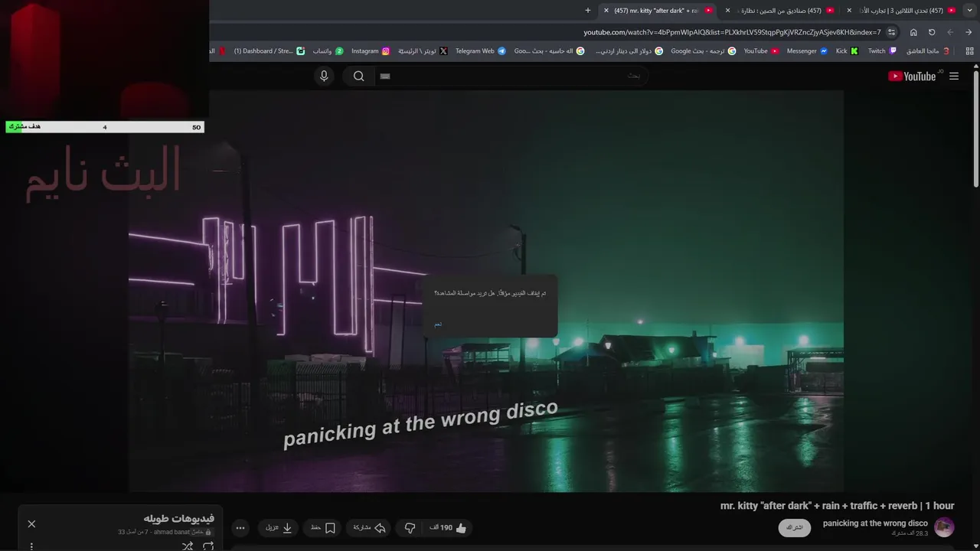Subscribe using the اشتراك button

(795, 527)
